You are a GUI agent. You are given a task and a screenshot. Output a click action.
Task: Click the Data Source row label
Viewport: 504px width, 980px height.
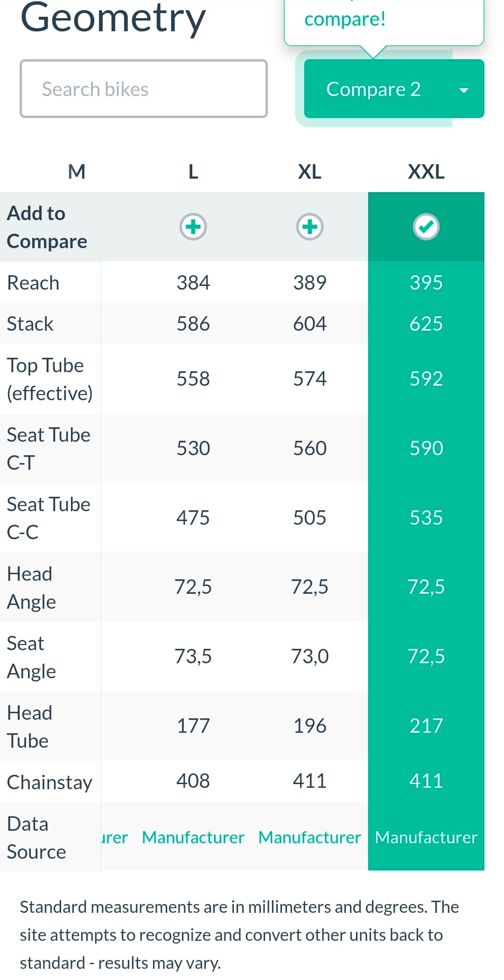pos(36,838)
